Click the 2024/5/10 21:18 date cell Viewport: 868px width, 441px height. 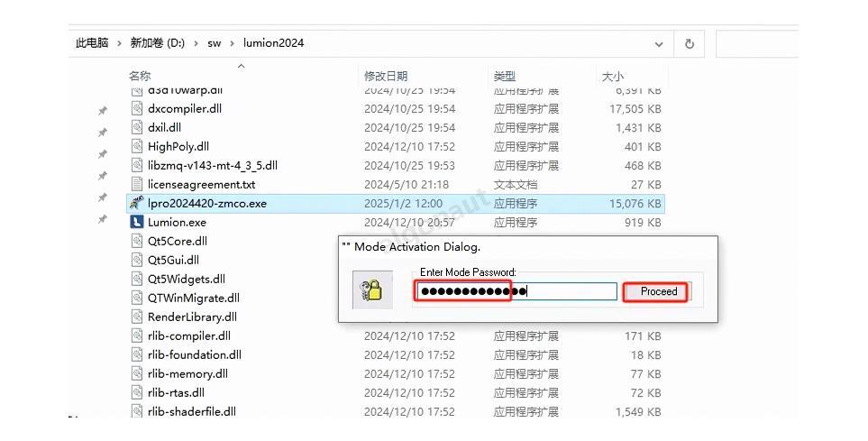click(407, 185)
